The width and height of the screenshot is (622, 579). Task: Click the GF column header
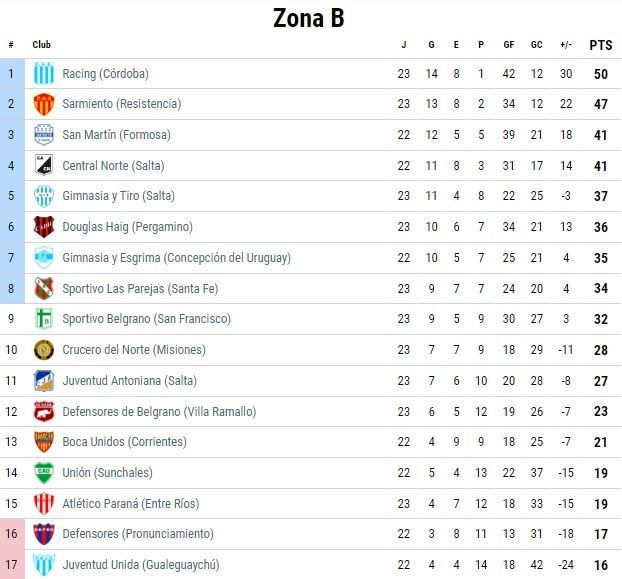click(509, 45)
